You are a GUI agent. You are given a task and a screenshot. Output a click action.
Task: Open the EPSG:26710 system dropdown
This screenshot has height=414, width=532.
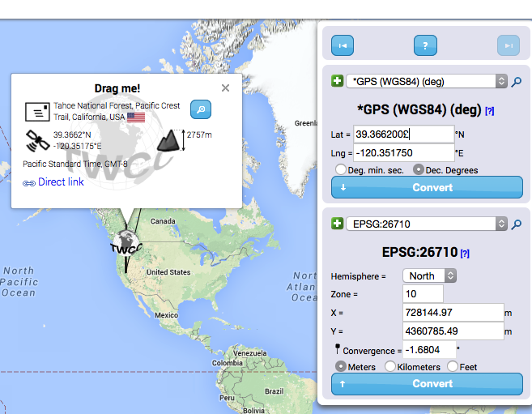426,224
